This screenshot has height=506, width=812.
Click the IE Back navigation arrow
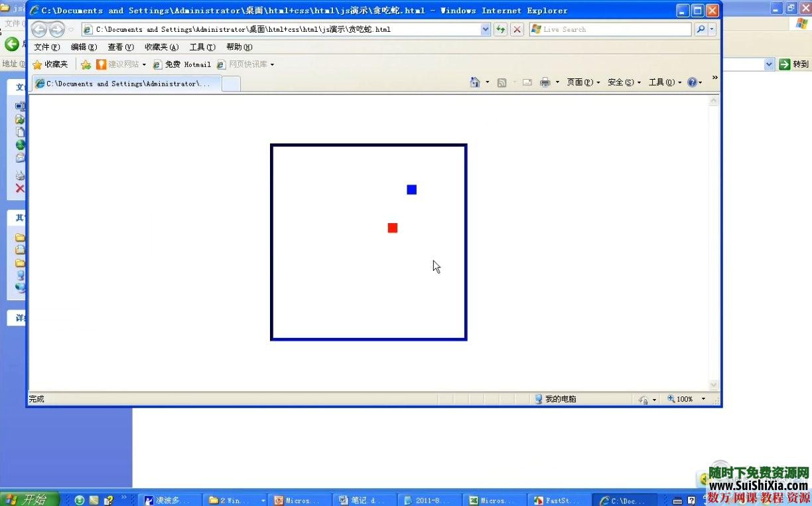click(x=39, y=29)
